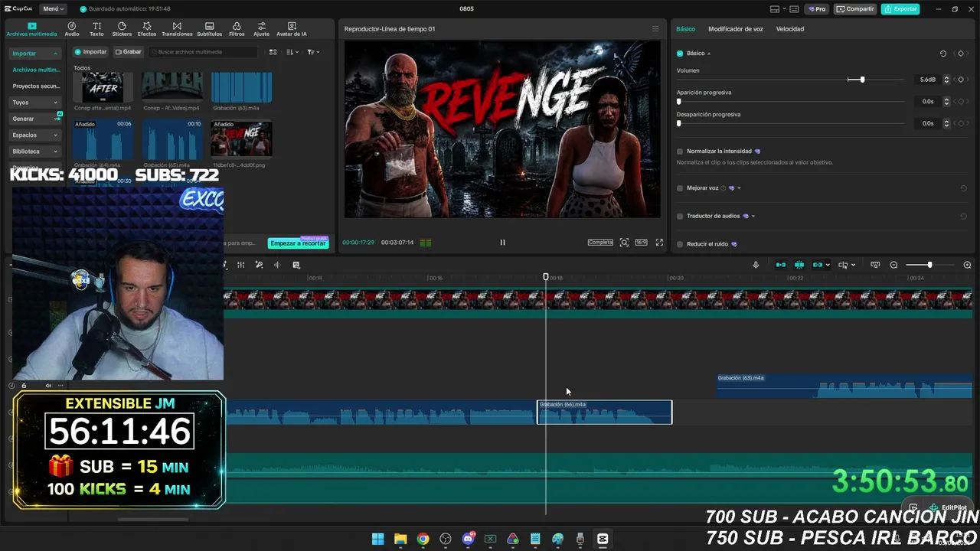The image size is (980, 551).
Task: Disable the Básico section checkbox
Action: tap(680, 54)
